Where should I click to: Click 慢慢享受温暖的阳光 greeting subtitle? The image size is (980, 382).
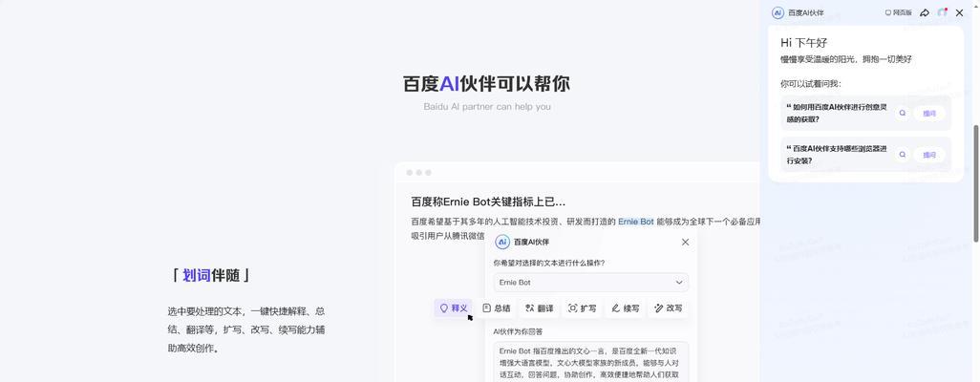[x=845, y=59]
